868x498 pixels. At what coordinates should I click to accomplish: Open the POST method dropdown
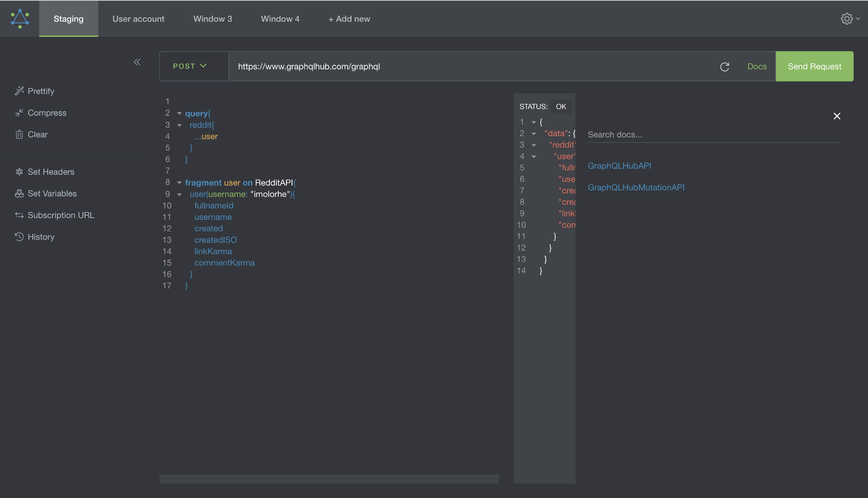[189, 66]
